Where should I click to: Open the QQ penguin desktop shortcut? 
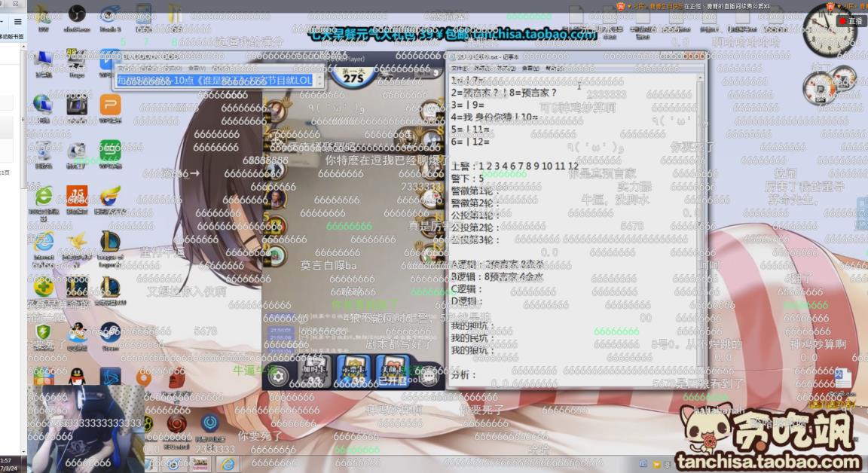tap(77, 377)
